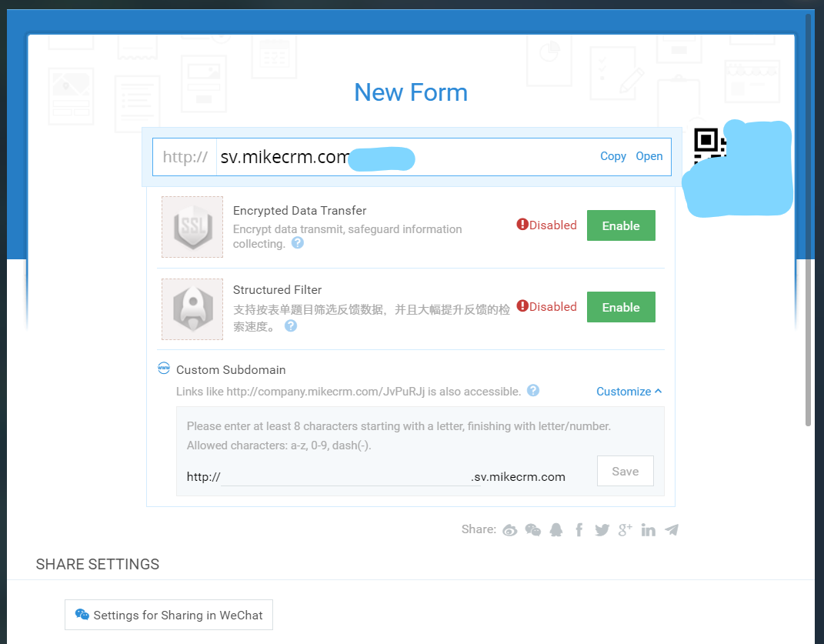Click the Custom Subdomain heading

[231, 369]
